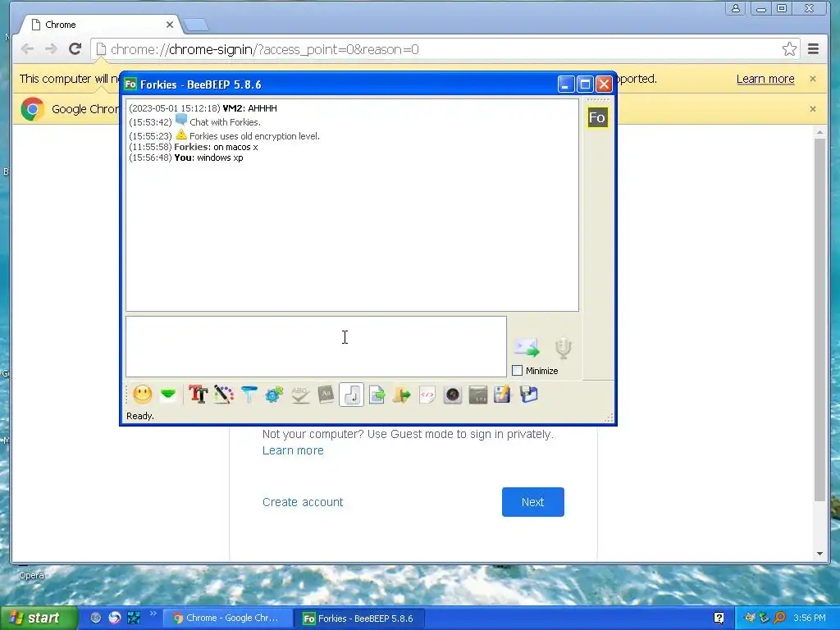The height and width of the screenshot is (630, 840).
Task: Click the Chrome profile person icon
Action: (x=736, y=8)
